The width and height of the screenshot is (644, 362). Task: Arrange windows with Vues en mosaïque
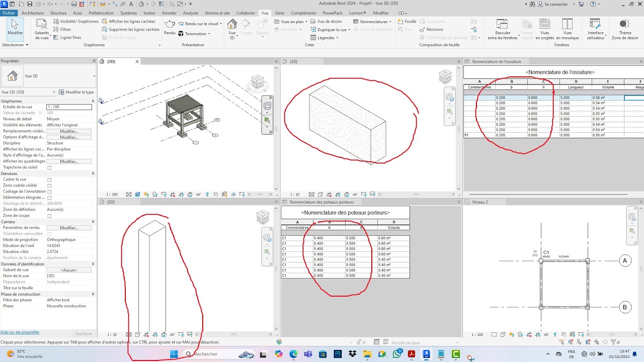(x=568, y=29)
